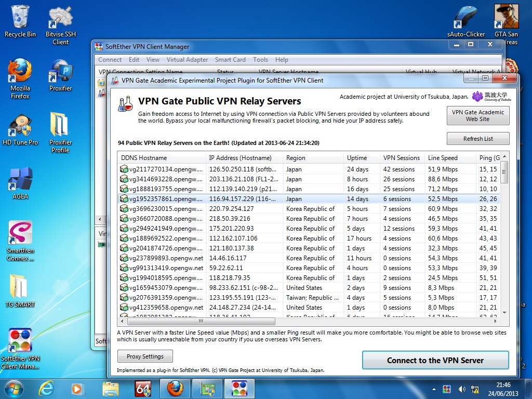Select IP address 220.79.254.127
Screen dimensions: 532x399
pos(231,209)
